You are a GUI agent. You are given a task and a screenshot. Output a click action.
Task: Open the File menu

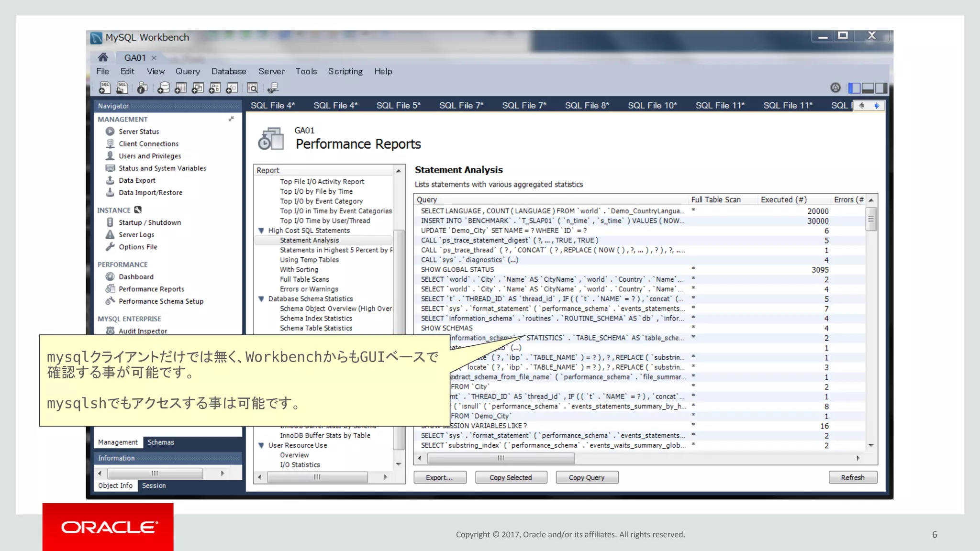click(x=102, y=71)
